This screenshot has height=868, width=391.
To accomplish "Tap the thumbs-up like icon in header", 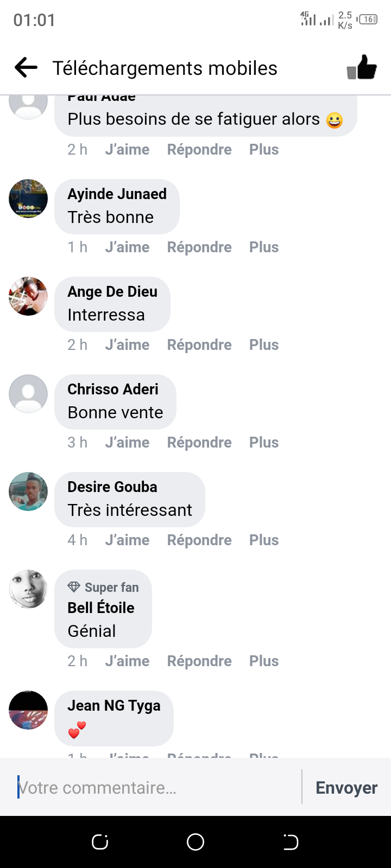I will pos(362,68).
